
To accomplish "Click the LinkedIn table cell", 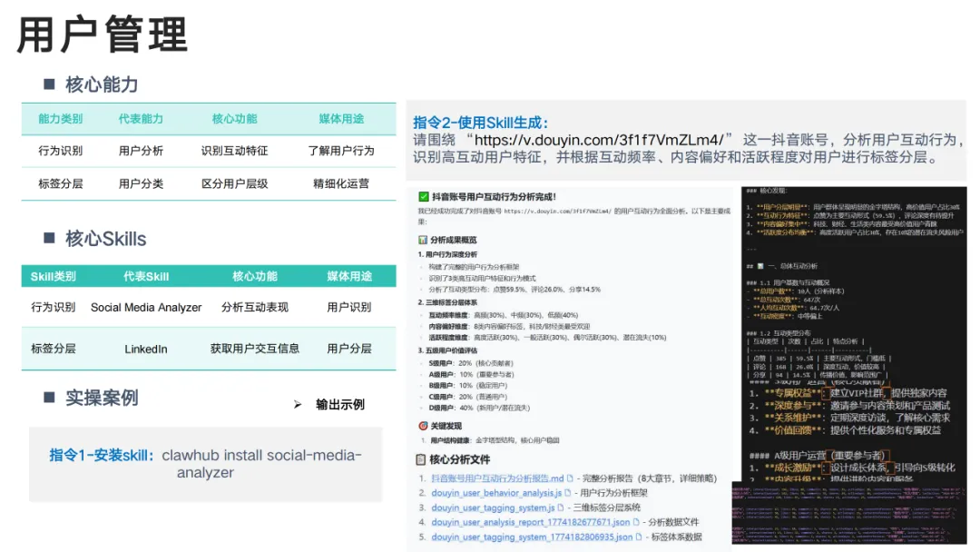I will (x=145, y=350).
